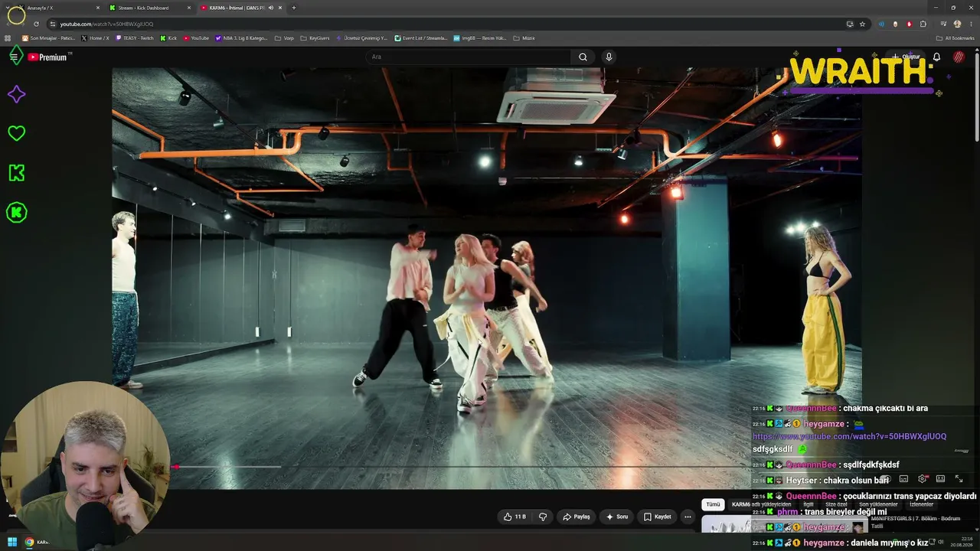Toggle subtitles in the video player
The width and height of the screenshot is (980, 551).
click(903, 479)
